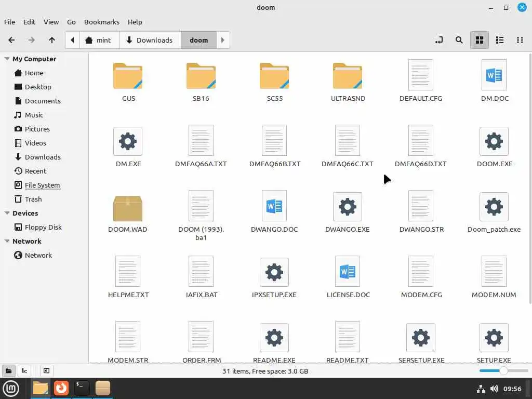Go back with the back arrow
532x399 pixels.
(x=11, y=40)
